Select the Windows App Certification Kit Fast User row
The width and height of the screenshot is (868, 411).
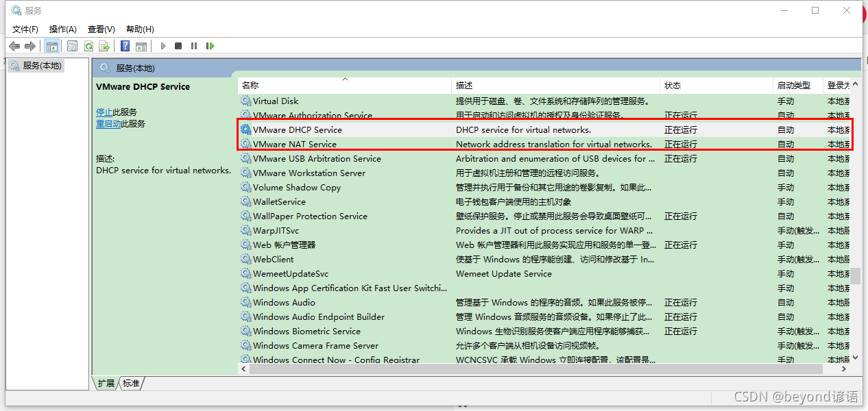(x=545, y=288)
